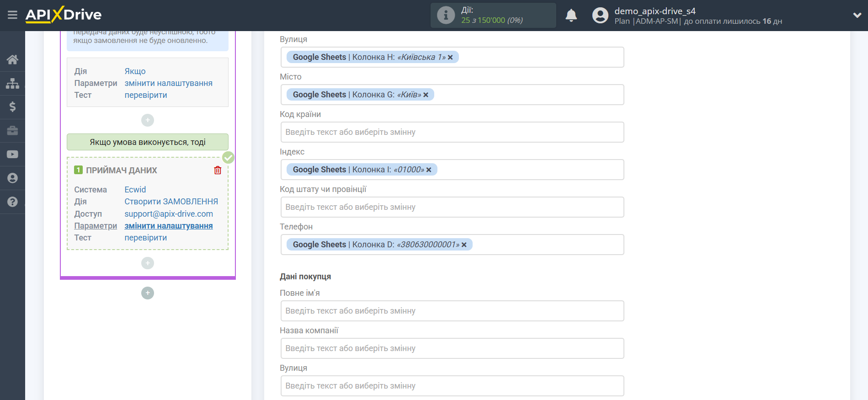The width and height of the screenshot is (868, 400).
Task: Remove the Київ variable tag
Action: 426,95
